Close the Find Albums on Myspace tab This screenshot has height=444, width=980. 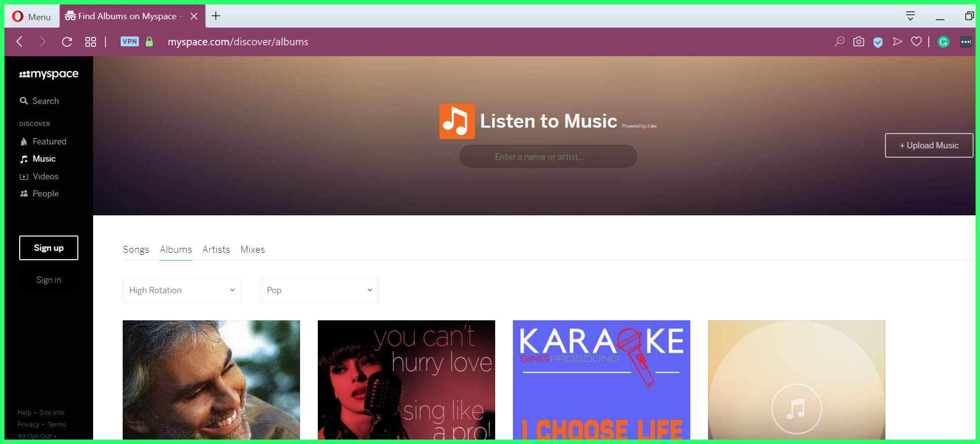pos(194,16)
